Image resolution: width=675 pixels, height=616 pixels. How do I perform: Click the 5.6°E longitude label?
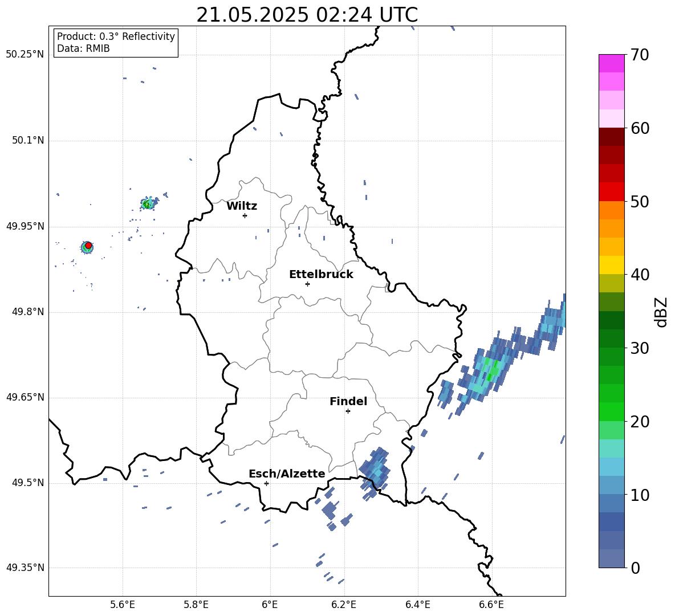click(x=123, y=605)
